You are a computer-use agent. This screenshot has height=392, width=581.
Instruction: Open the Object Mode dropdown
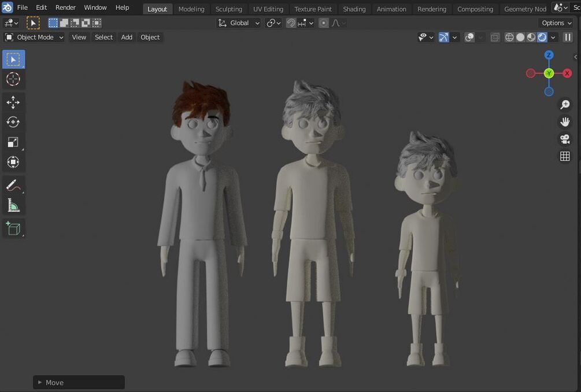pyautogui.click(x=34, y=37)
